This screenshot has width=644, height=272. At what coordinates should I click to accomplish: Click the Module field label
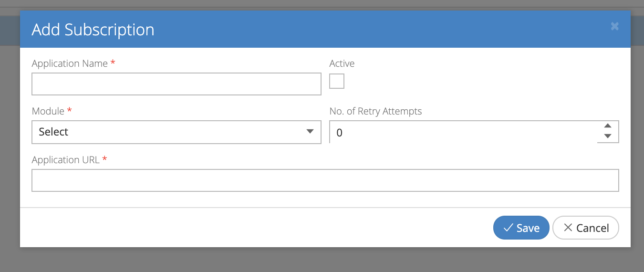[48, 111]
